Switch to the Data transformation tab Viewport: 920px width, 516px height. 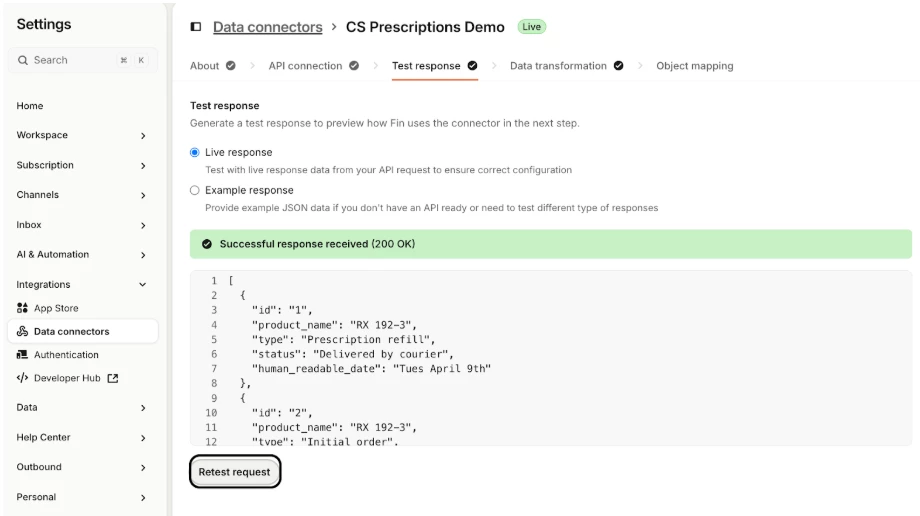point(558,66)
